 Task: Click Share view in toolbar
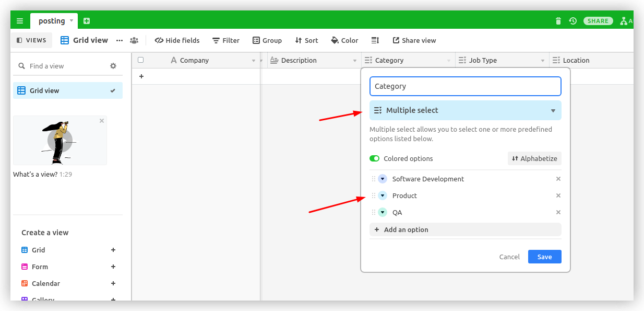click(x=414, y=40)
